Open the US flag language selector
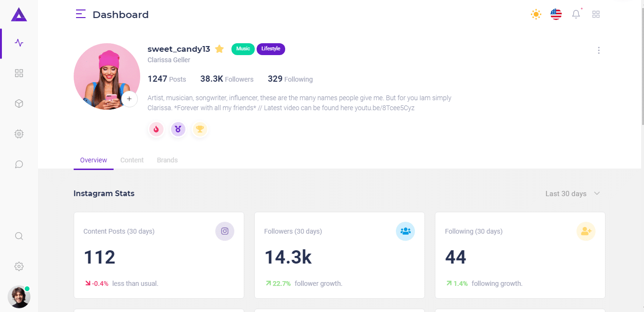The height and width of the screenshot is (312, 644). [x=556, y=14]
